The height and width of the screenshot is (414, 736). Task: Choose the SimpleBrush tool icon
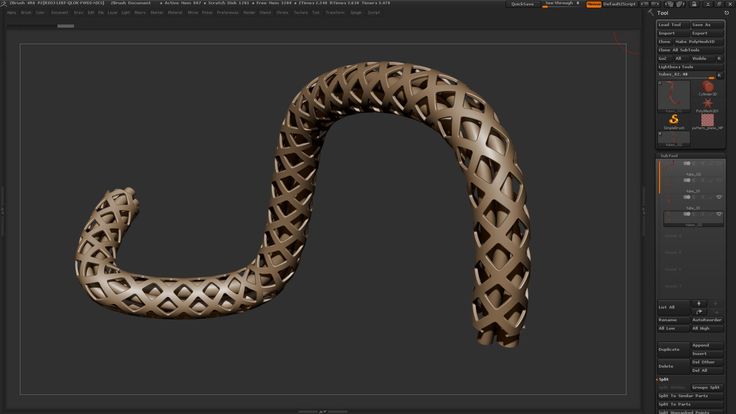pos(674,120)
